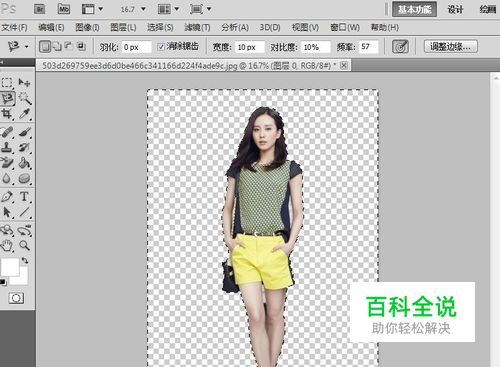Screen dimensions: 500x367
Task: Open the 图层(L) menu
Action: coord(123,27)
